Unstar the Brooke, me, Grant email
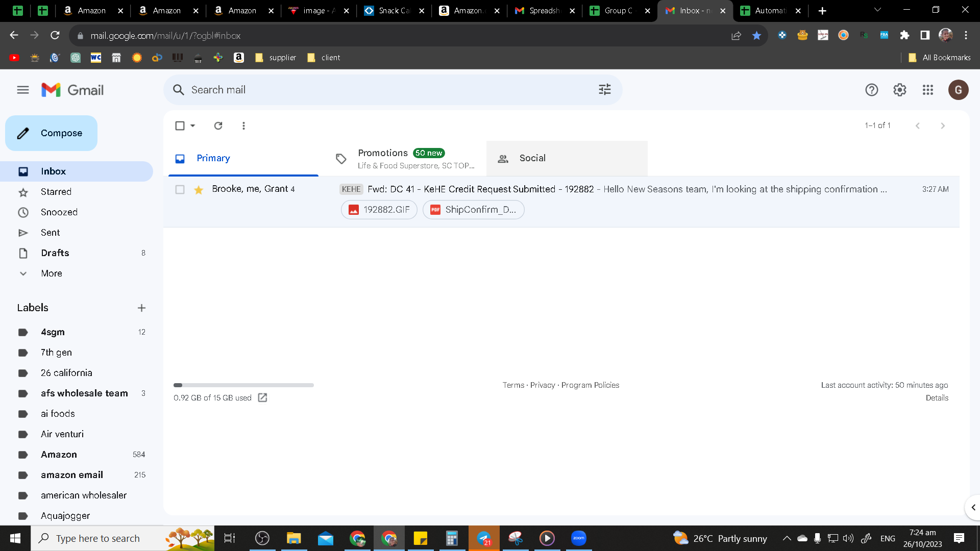 tap(199, 190)
